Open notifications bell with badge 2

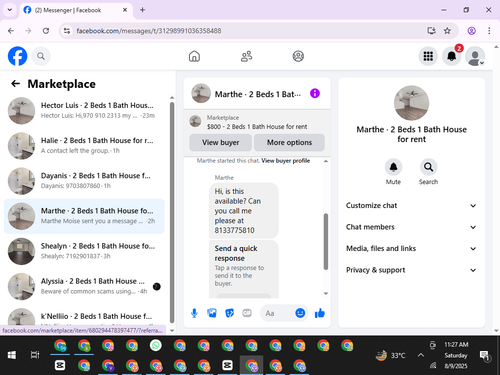(x=452, y=56)
